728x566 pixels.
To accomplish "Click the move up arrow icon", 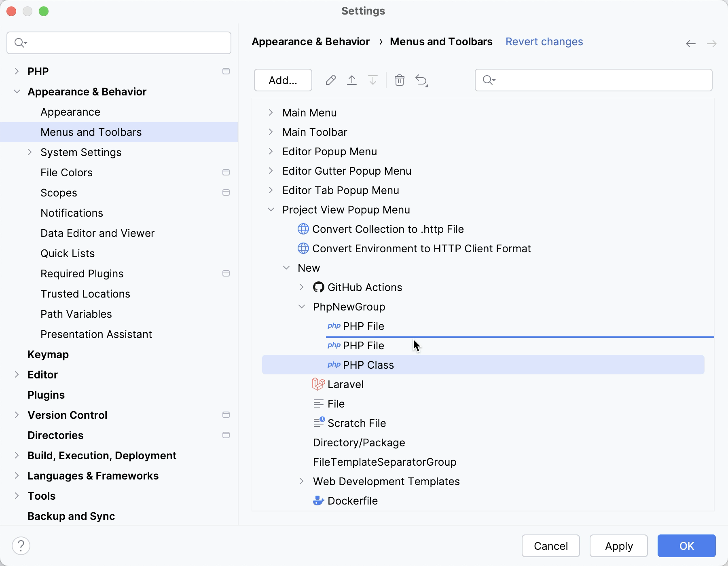I will (352, 80).
